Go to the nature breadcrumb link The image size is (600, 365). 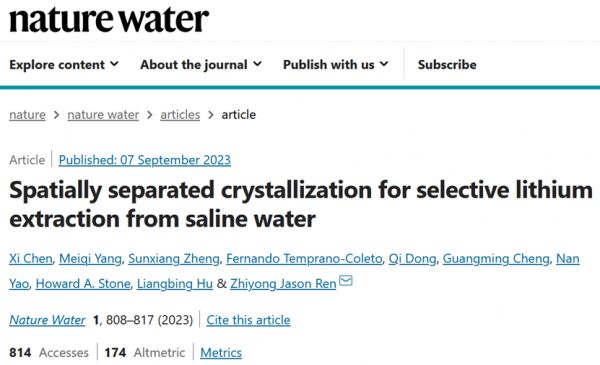click(27, 115)
